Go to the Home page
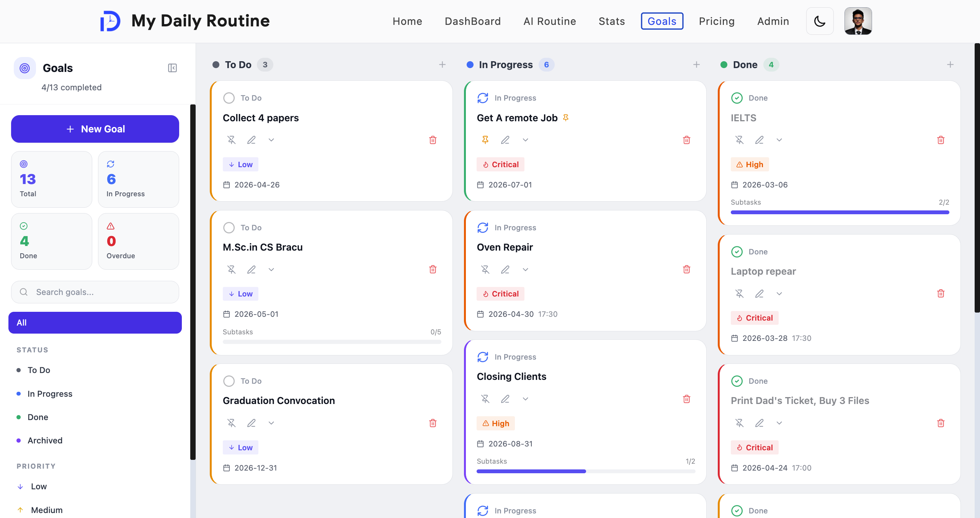Image resolution: width=980 pixels, height=518 pixels. [407, 21]
